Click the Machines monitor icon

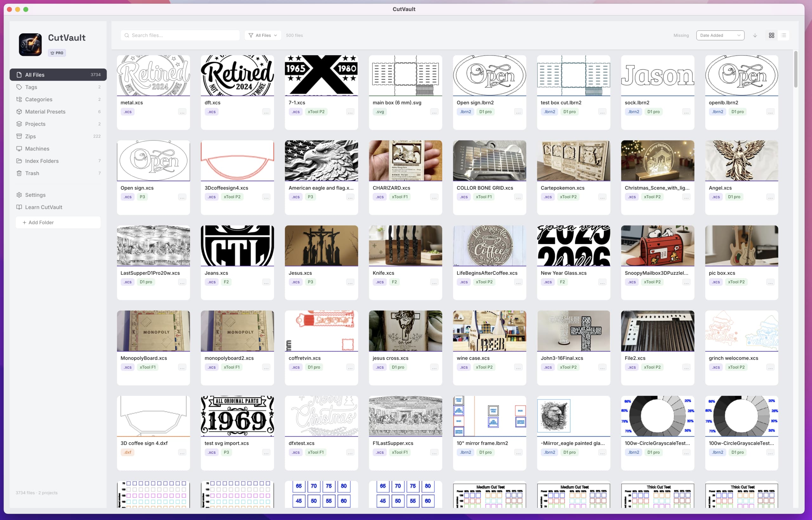tap(19, 148)
